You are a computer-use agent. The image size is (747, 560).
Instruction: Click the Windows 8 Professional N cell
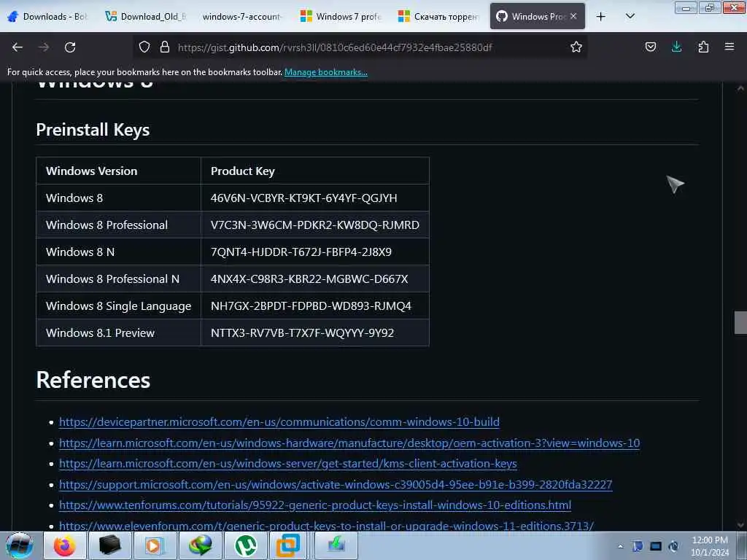(x=119, y=279)
